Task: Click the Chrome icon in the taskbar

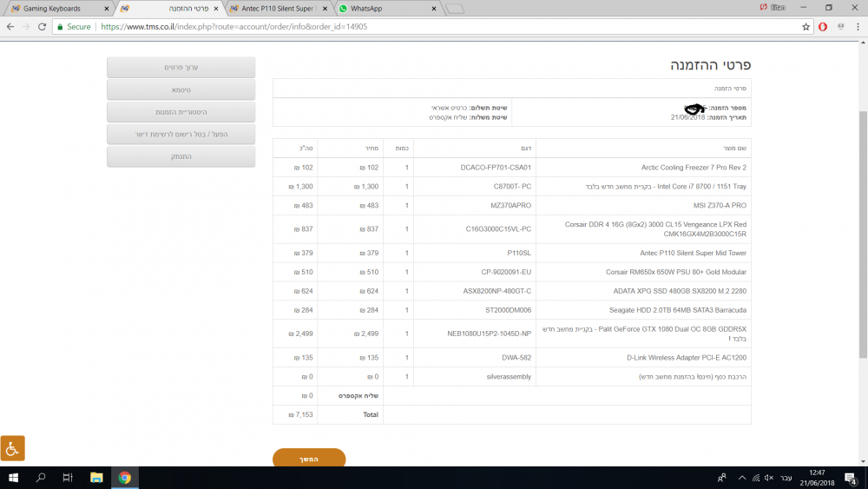Action: pyautogui.click(x=124, y=478)
